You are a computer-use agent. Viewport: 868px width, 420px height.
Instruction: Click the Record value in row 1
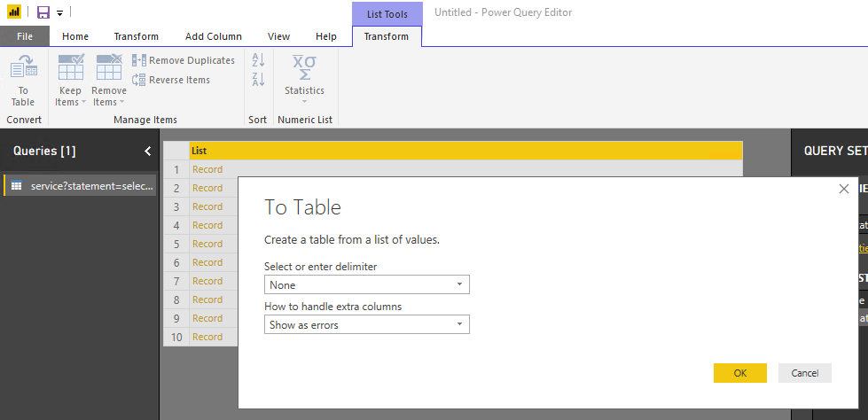tap(207, 169)
